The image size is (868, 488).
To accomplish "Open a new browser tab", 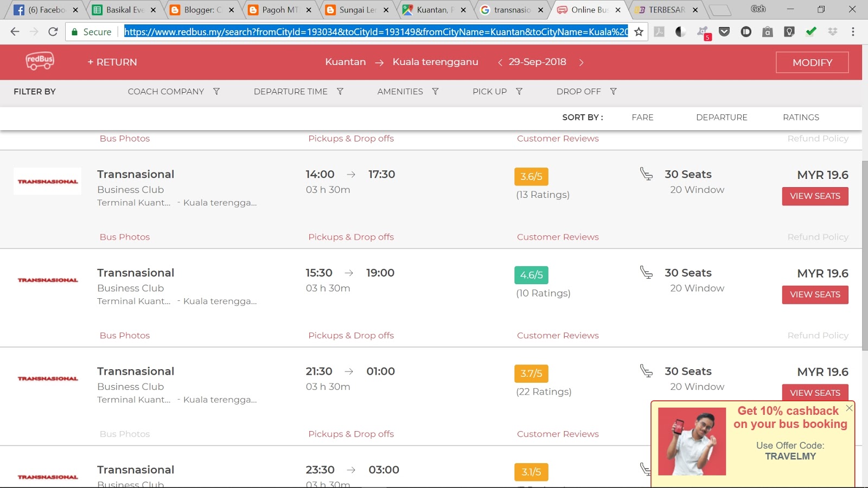I will [720, 10].
